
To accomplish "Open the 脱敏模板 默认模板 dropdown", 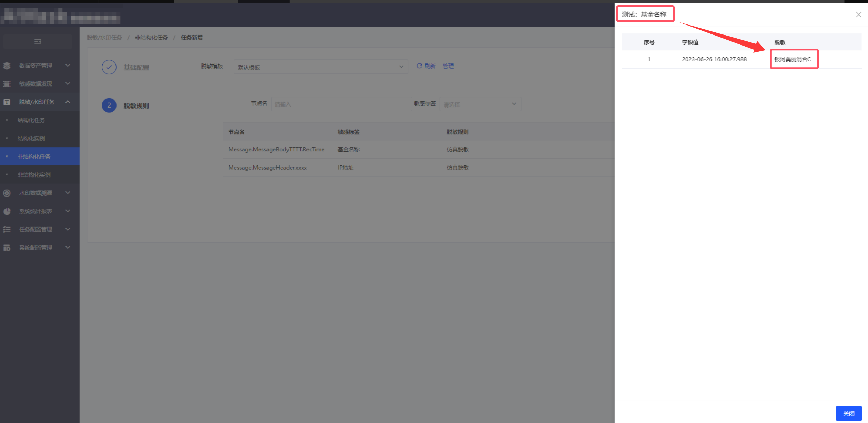I will click(321, 67).
